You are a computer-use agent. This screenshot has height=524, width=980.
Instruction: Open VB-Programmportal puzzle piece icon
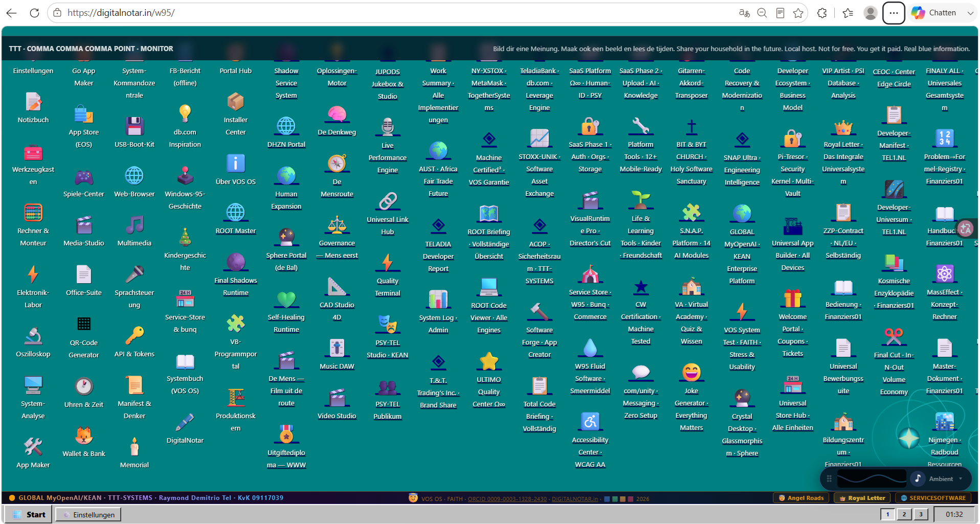(236, 324)
